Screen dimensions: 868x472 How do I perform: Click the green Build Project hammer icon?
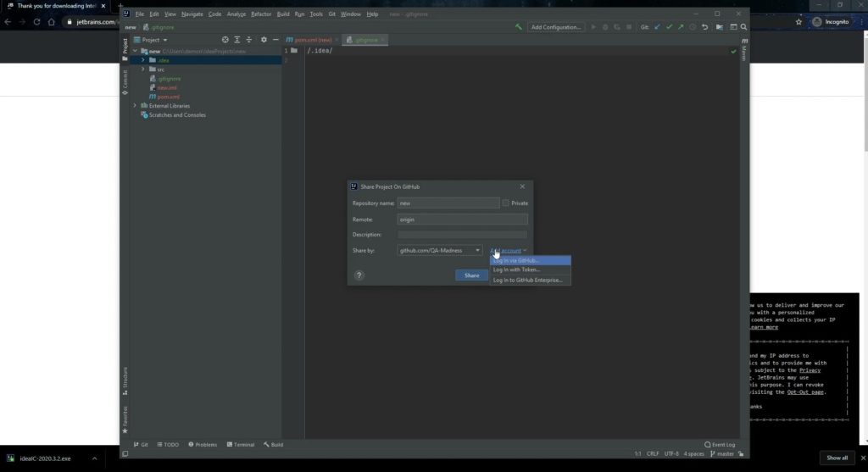click(519, 27)
